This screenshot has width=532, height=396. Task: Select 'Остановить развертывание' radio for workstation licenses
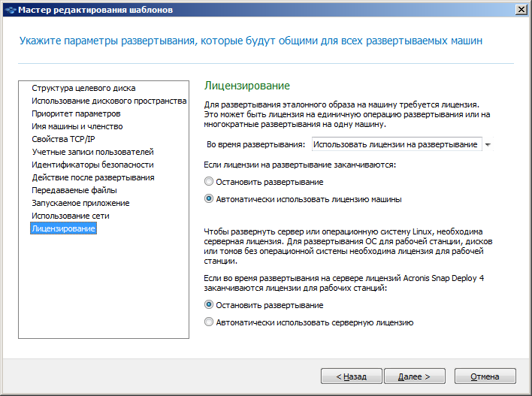tap(209, 305)
